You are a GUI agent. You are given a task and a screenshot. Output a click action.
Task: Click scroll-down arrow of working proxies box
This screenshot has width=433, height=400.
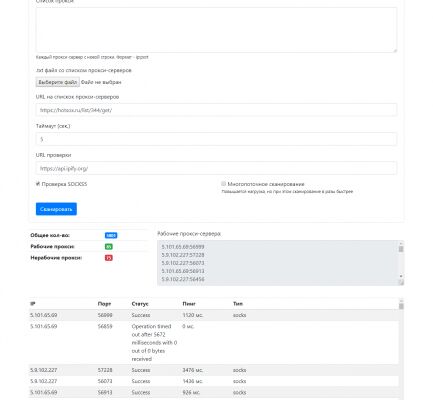401,276
